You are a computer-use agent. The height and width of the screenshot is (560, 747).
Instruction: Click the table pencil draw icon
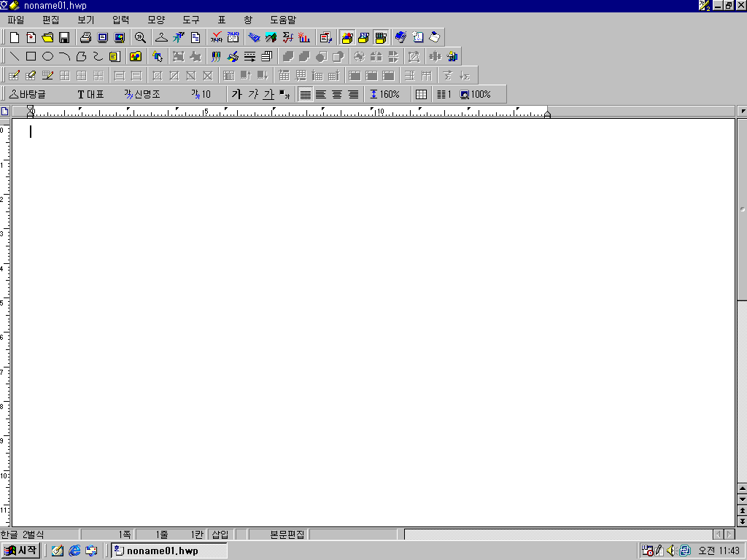(15, 75)
